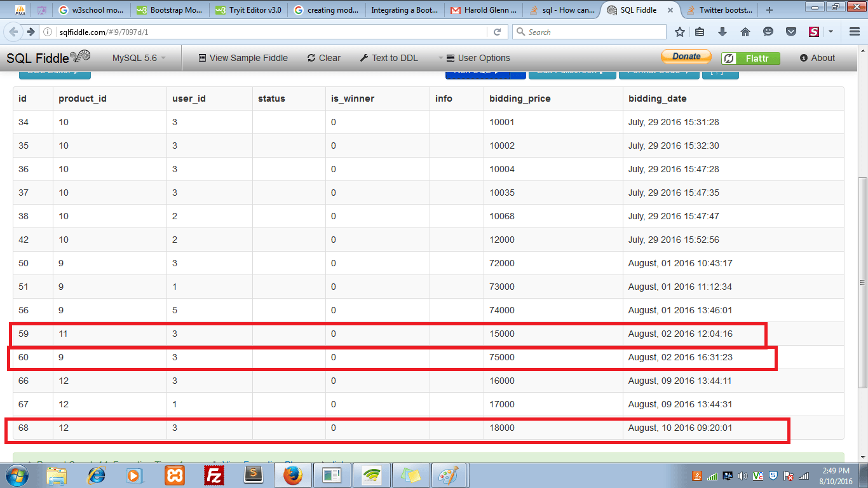Click the browser back arrow
Screen dimensions: 868x488
14,32
